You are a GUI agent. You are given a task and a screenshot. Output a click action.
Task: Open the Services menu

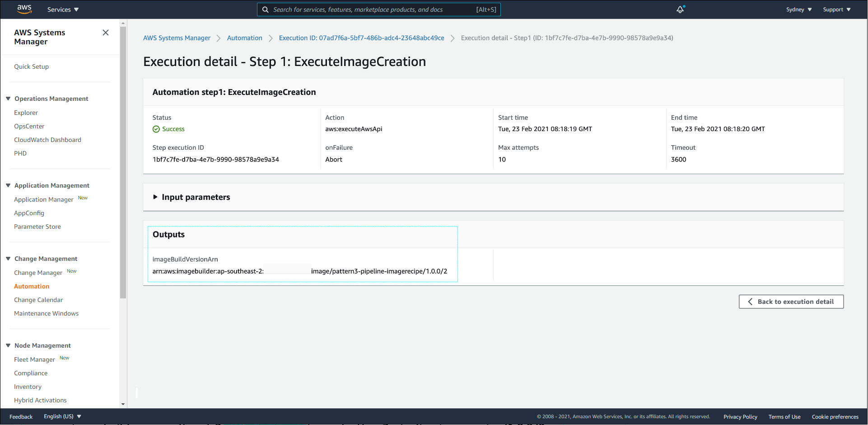tap(63, 9)
